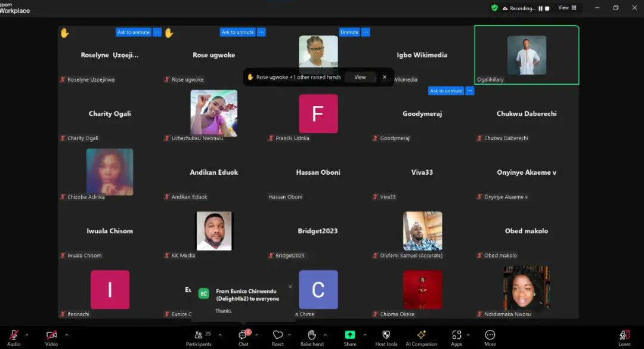The image size is (644, 349).
Task: Open Host tools shield icon
Action: coord(386,335)
